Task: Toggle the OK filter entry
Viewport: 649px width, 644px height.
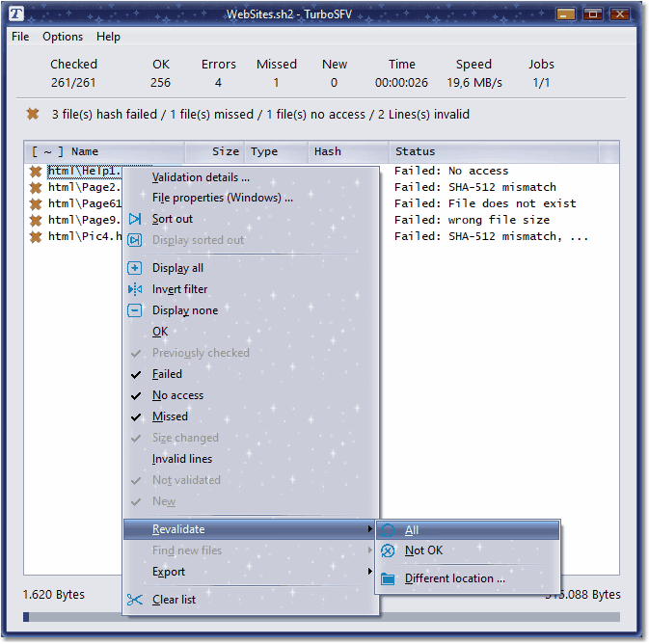Action: pyautogui.click(x=251, y=332)
